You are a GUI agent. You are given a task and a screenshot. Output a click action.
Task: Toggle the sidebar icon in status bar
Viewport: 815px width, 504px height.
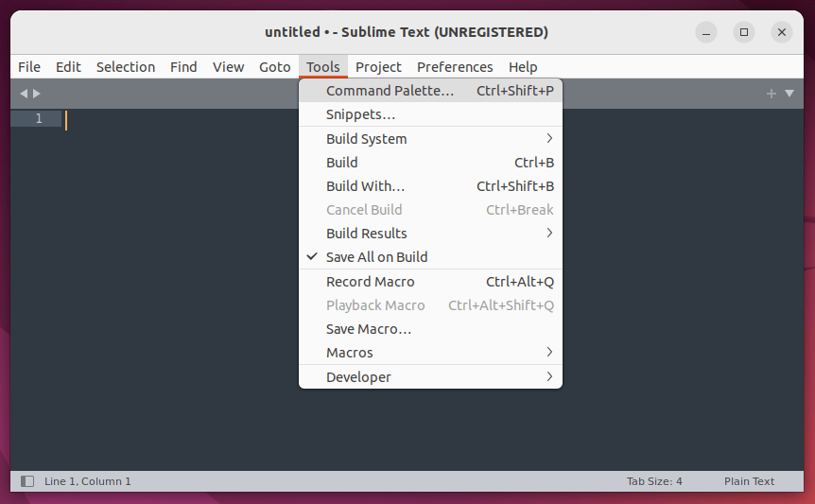(x=27, y=481)
